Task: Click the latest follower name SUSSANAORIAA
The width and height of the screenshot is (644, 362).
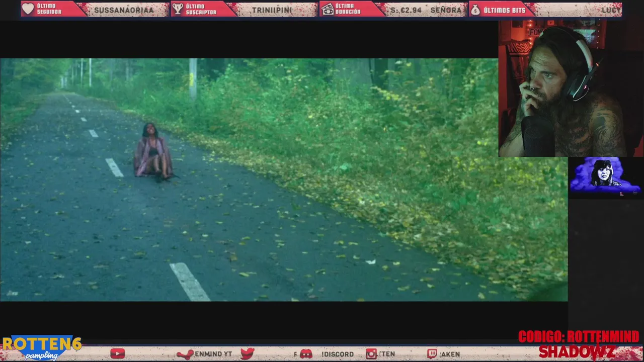Action: (x=124, y=10)
